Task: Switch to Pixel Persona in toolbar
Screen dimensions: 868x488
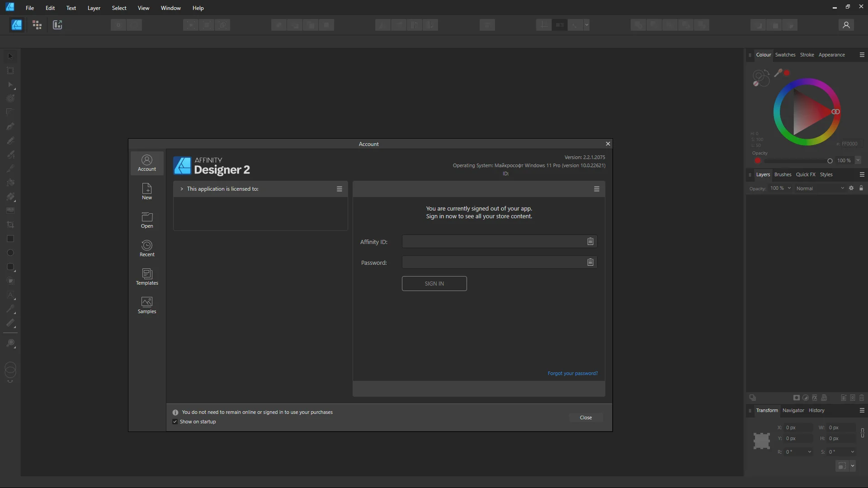Action: (x=37, y=25)
